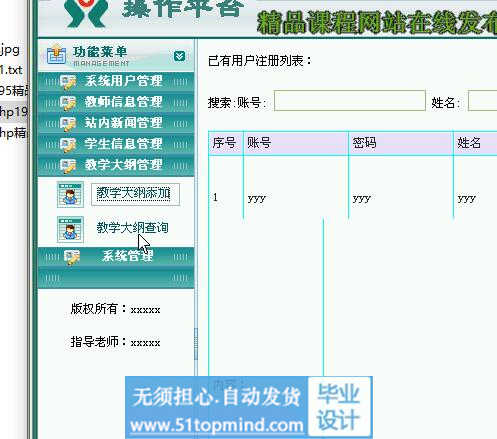Open the 站内新闻管理 section
The height and width of the screenshot is (439, 497).
[116, 123]
